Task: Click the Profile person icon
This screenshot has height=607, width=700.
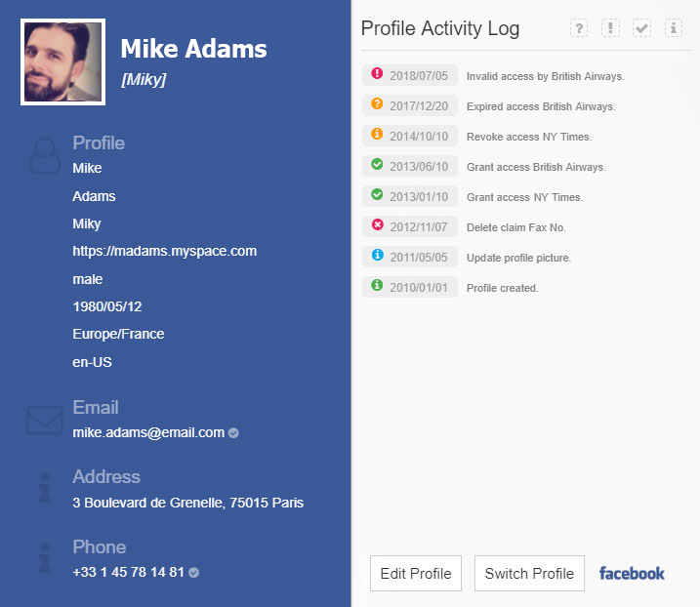Action: click(x=44, y=156)
